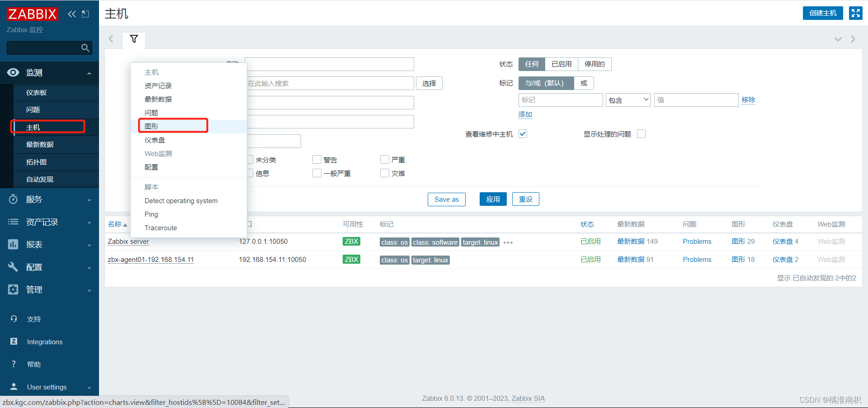Choose 仪表盘 in the host context menu
The image size is (868, 408).
pyautogui.click(x=189, y=140)
